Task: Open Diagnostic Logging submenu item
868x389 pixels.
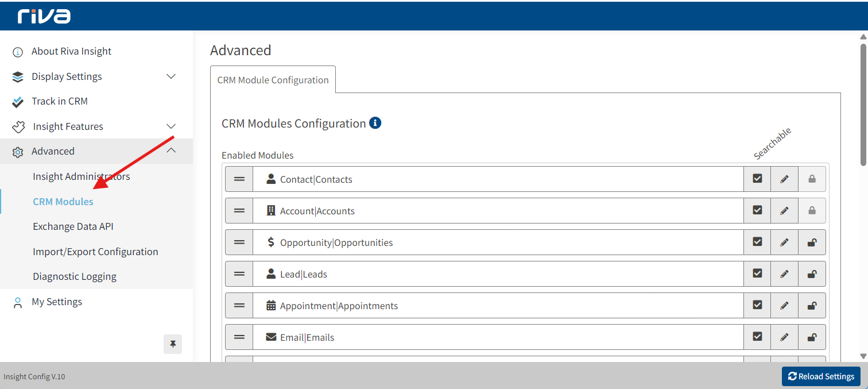Action: point(75,276)
